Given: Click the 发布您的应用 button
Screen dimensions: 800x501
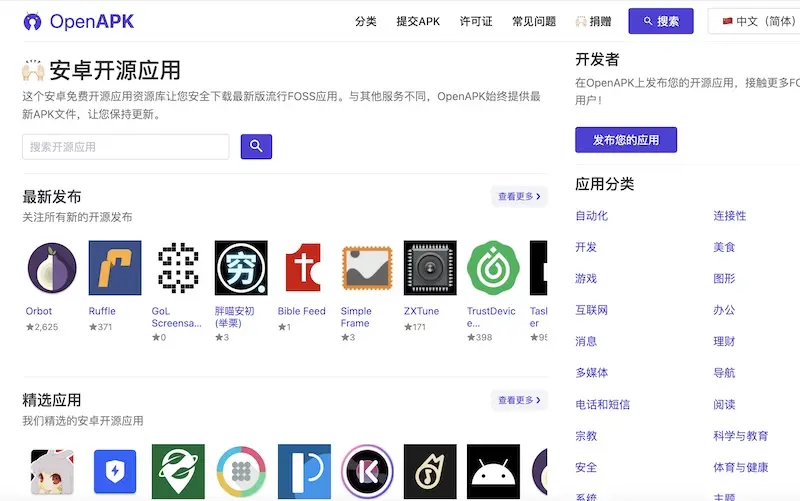Looking at the screenshot, I should 626,140.
